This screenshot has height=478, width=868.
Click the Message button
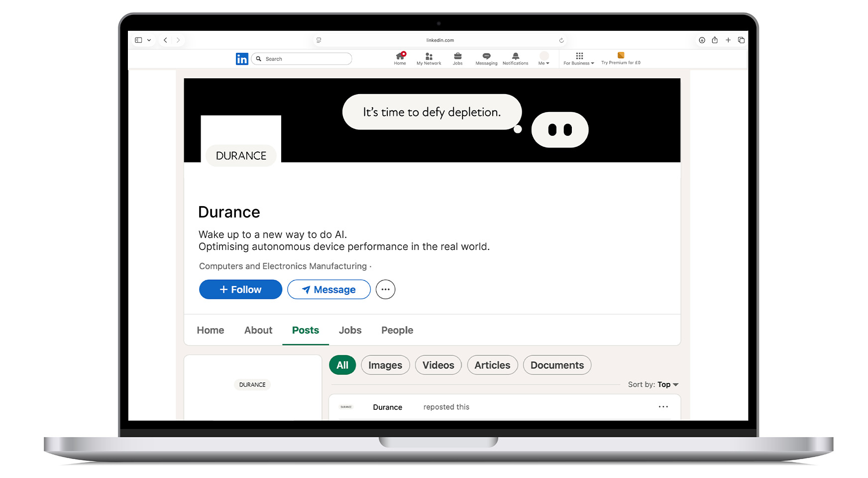[x=329, y=289]
